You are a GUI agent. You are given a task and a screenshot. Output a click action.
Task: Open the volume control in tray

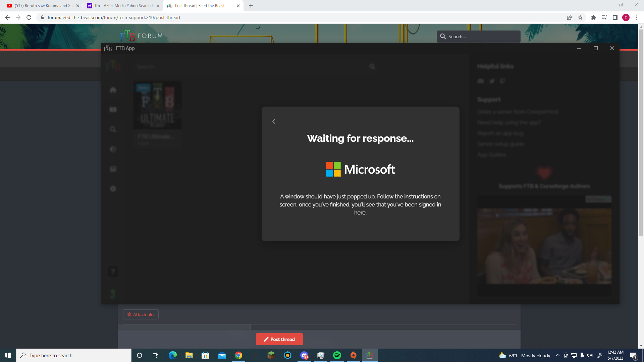coord(590,355)
